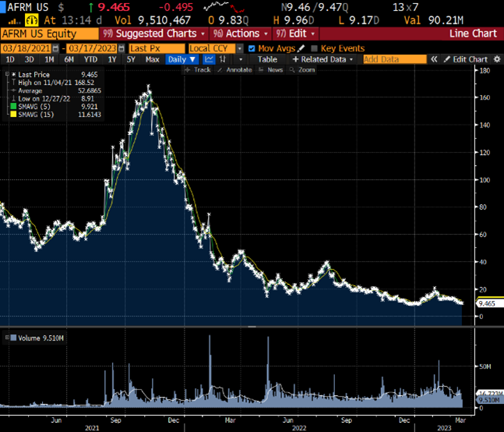Expand the Local CCY currency dropdown arrow

pos(240,48)
